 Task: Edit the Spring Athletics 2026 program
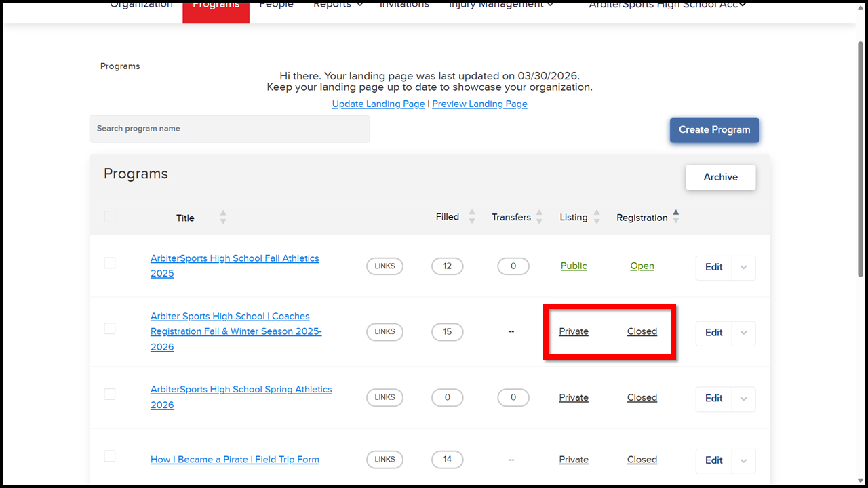pos(714,399)
